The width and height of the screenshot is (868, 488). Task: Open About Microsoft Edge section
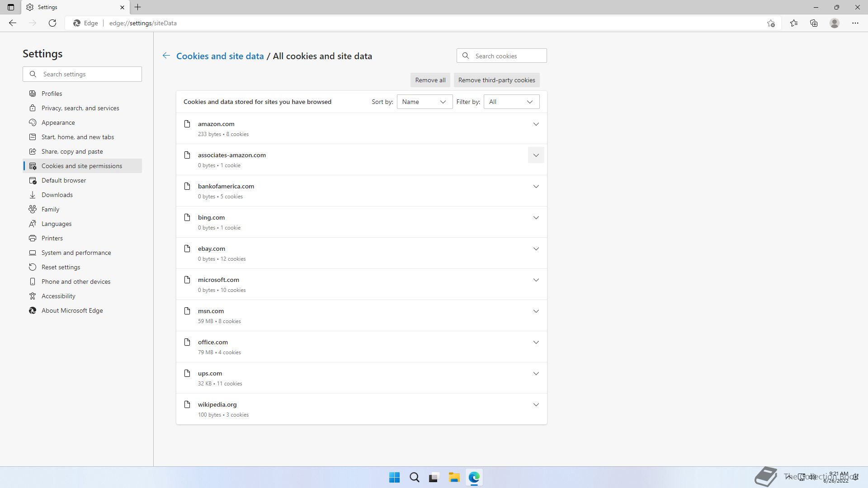(x=82, y=310)
